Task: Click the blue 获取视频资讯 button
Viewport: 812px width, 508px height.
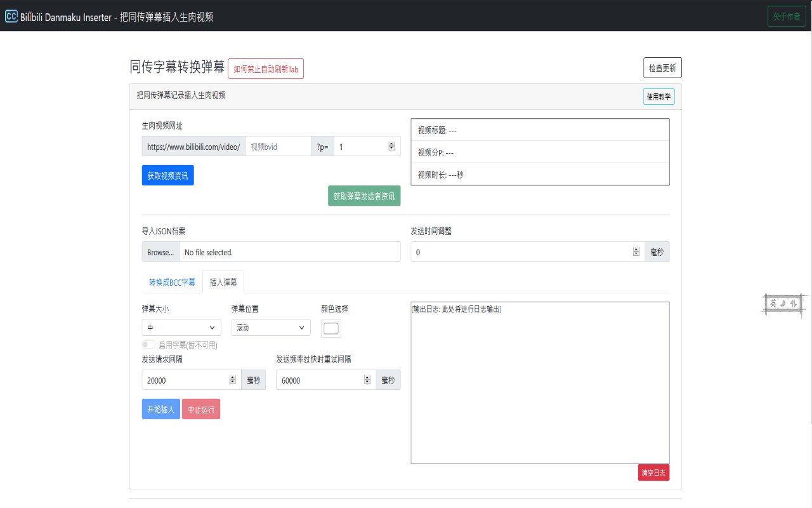Action: (167, 174)
